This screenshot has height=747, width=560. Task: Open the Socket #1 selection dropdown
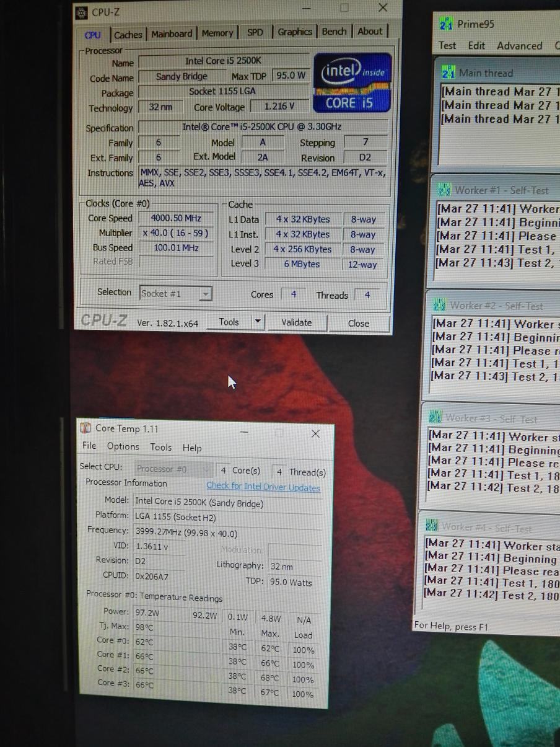point(176,293)
